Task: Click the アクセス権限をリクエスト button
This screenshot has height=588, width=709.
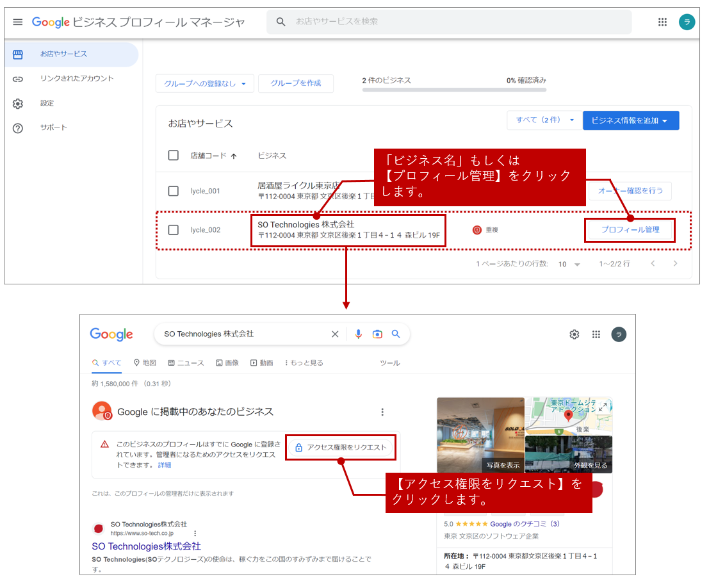Action: click(x=341, y=447)
